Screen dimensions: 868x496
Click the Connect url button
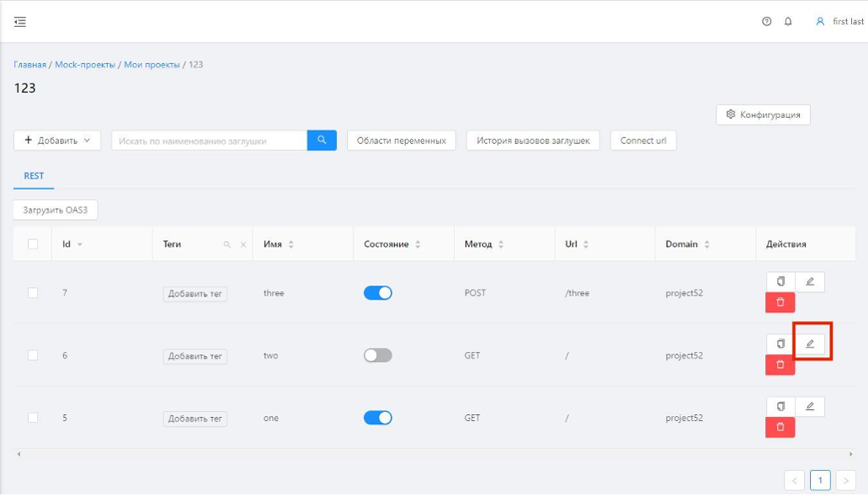pos(643,141)
